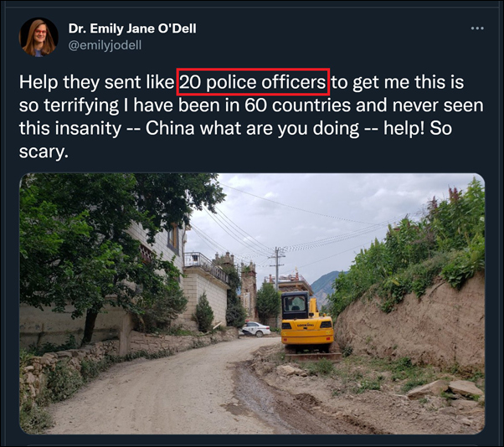Click the @emilyjodell handle

[x=105, y=45]
